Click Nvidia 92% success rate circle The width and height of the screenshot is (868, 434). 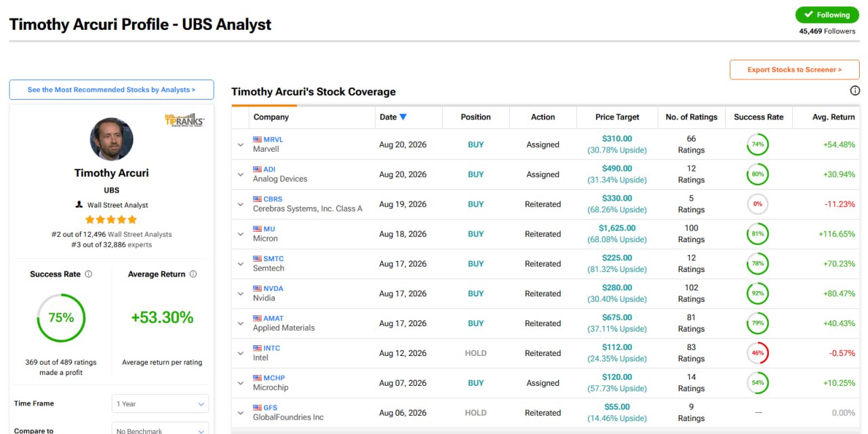click(x=757, y=294)
